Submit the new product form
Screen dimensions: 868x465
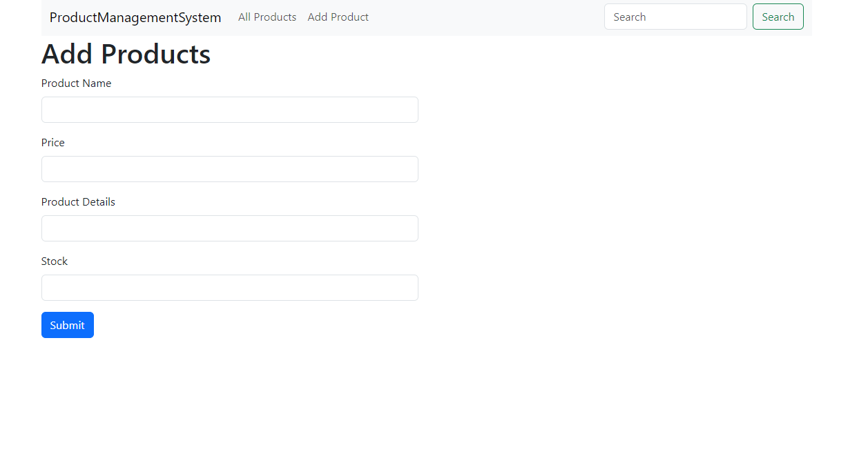coord(67,324)
